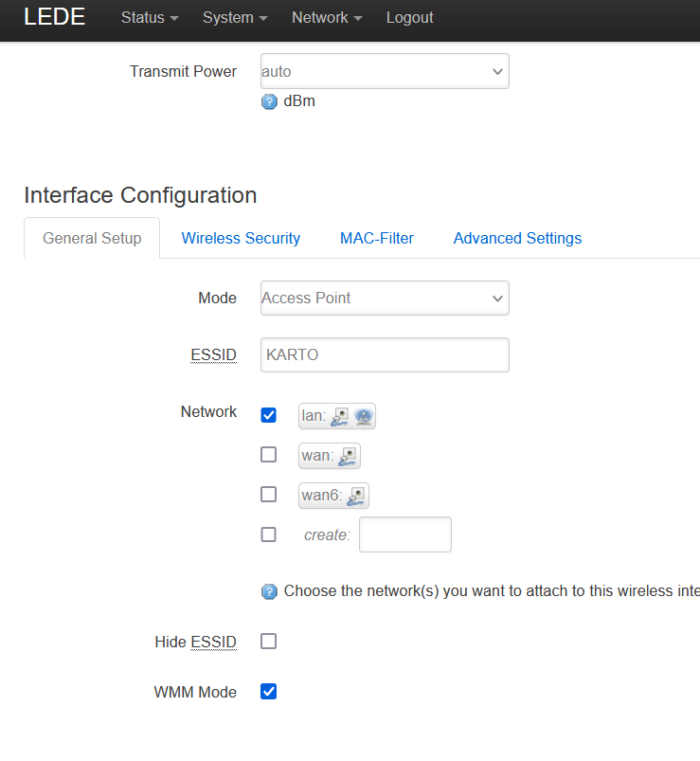Click the wan network interface icon
Viewport: 700px width, 761px height.
point(348,457)
